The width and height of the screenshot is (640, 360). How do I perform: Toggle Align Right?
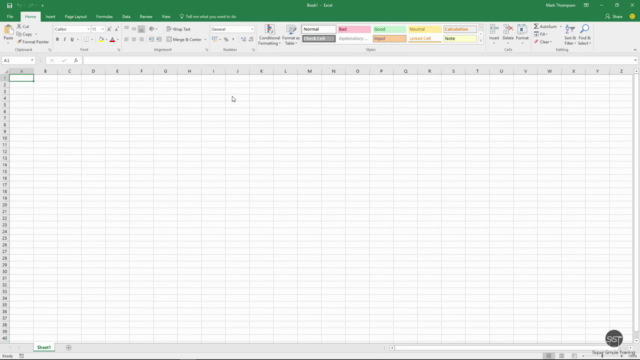click(x=141, y=40)
